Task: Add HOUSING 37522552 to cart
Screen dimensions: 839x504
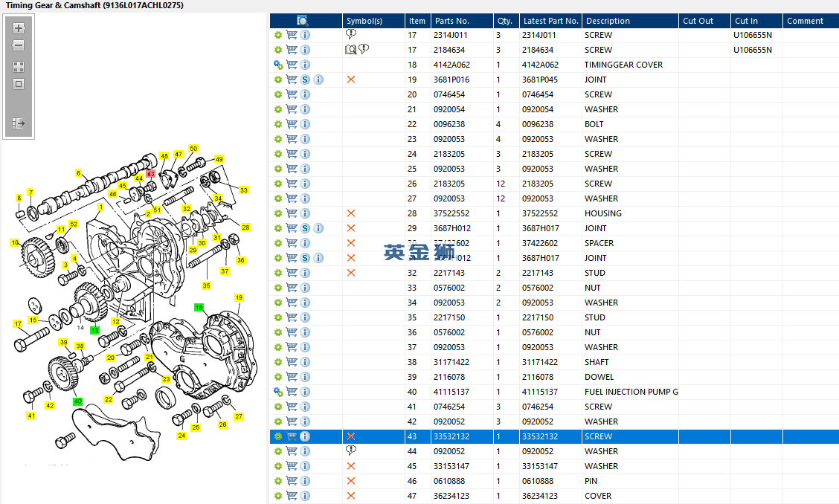Action: [x=292, y=213]
